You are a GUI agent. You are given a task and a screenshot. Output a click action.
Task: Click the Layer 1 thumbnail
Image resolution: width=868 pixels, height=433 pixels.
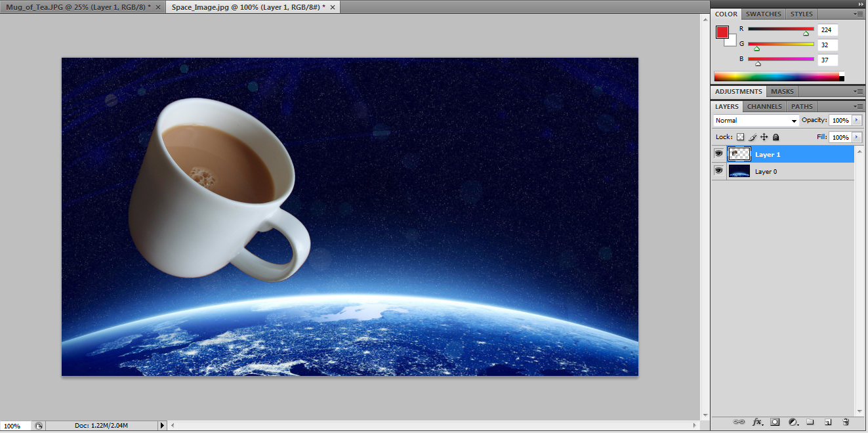tap(739, 154)
